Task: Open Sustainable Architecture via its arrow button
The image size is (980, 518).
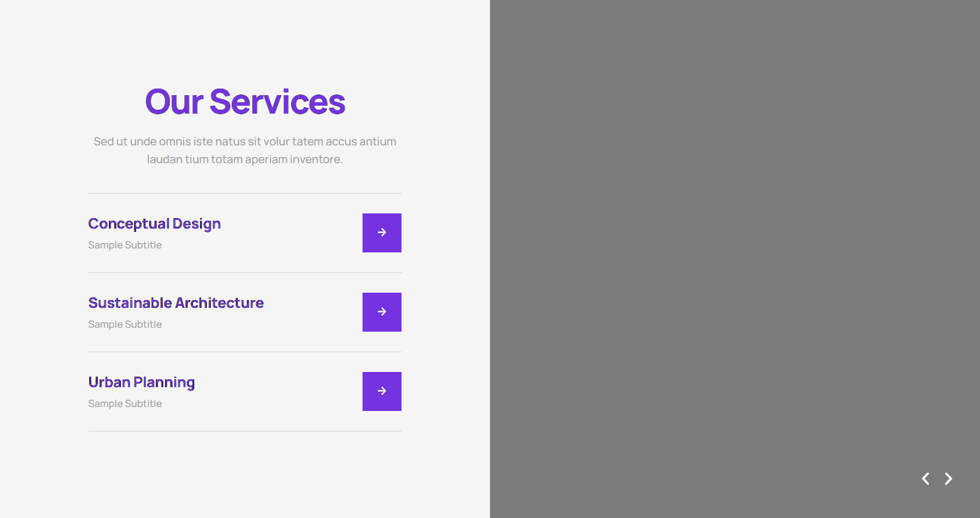Action: tap(382, 312)
